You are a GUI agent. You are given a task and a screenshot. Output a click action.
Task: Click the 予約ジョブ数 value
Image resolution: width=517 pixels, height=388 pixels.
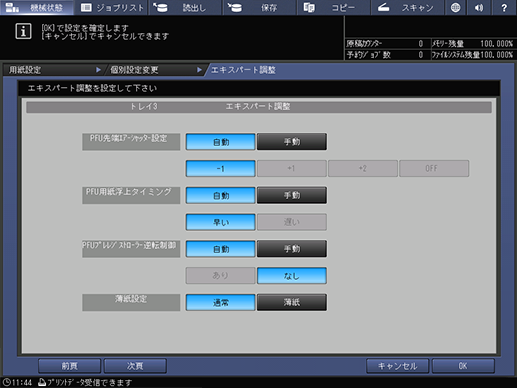(x=421, y=55)
